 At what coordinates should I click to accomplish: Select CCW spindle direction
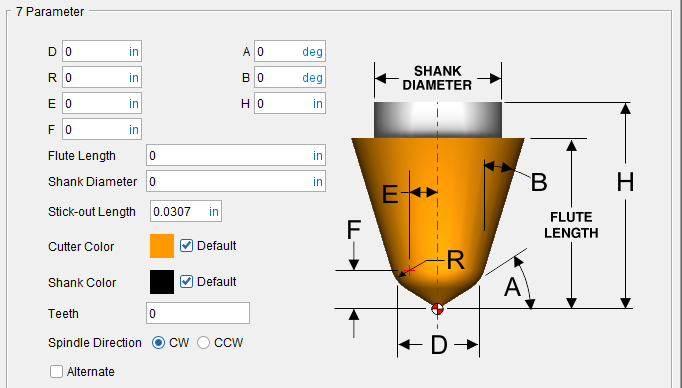[x=204, y=343]
